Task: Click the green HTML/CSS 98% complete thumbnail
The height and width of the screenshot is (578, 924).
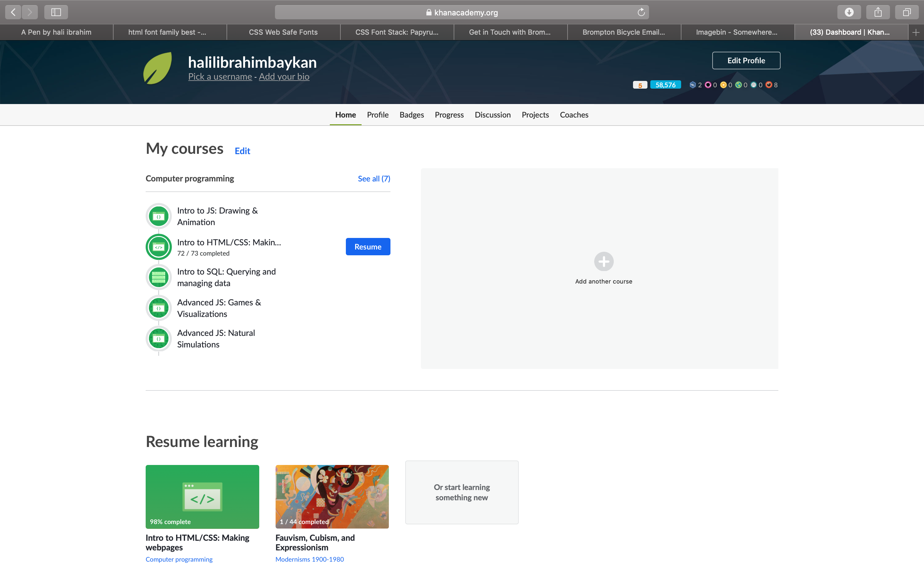Action: point(202,496)
